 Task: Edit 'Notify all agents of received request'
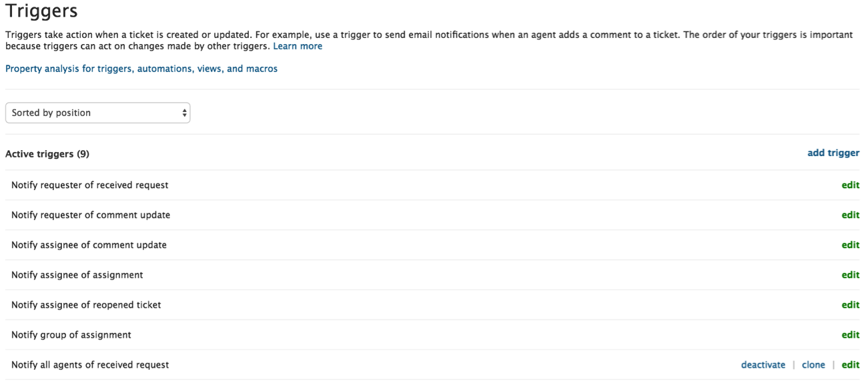click(850, 365)
